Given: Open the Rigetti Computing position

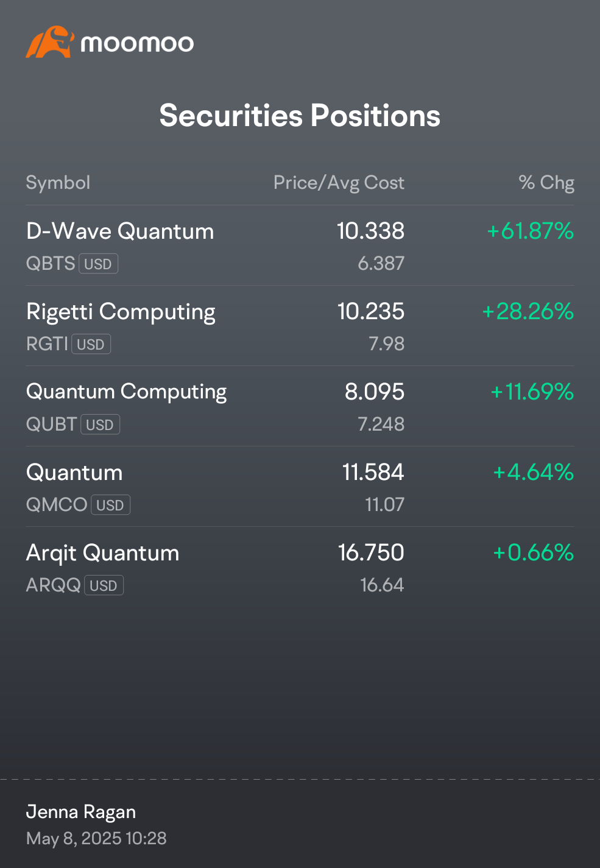Looking at the screenshot, I should (300, 326).
